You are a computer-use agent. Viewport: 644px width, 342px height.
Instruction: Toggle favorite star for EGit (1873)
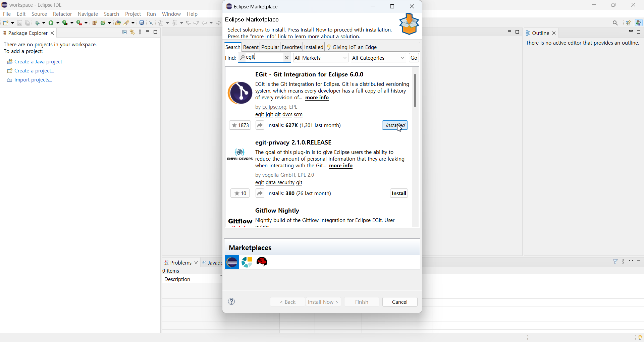click(240, 125)
